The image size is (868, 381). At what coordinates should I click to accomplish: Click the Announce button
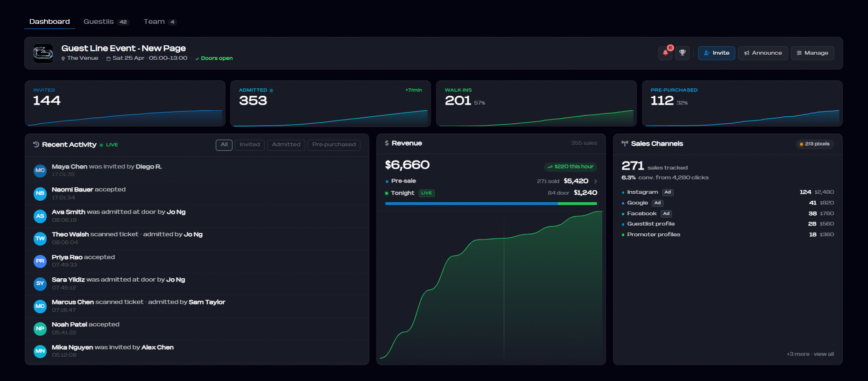click(x=763, y=53)
